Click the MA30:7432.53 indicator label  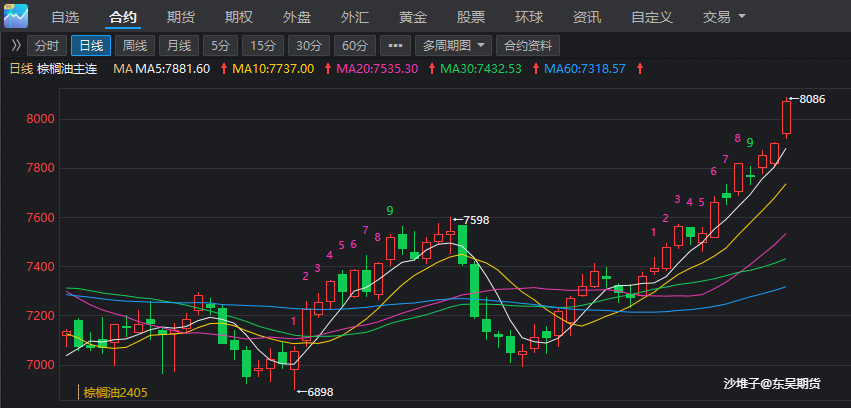481,69
